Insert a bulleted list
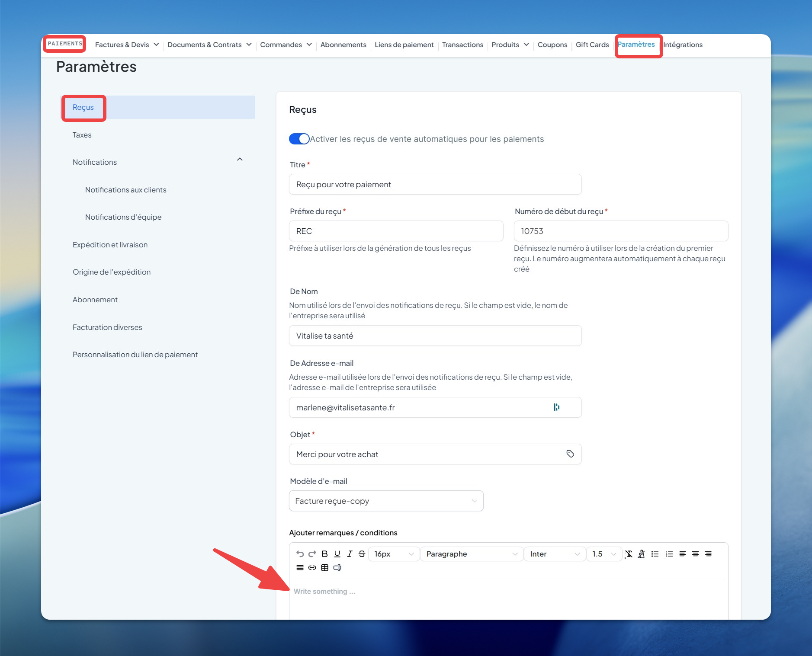 click(x=655, y=554)
